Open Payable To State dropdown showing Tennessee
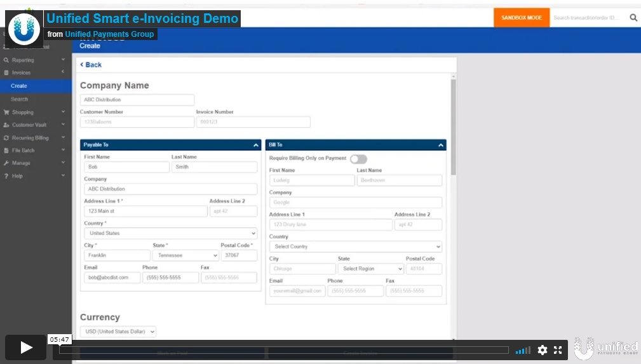Viewport: 641px width, 364px height. [x=186, y=255]
